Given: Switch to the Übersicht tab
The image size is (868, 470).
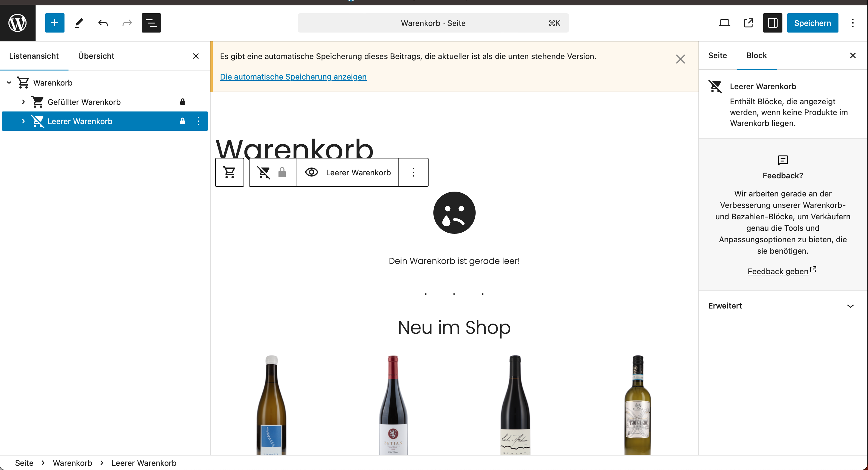Looking at the screenshot, I should (x=96, y=56).
